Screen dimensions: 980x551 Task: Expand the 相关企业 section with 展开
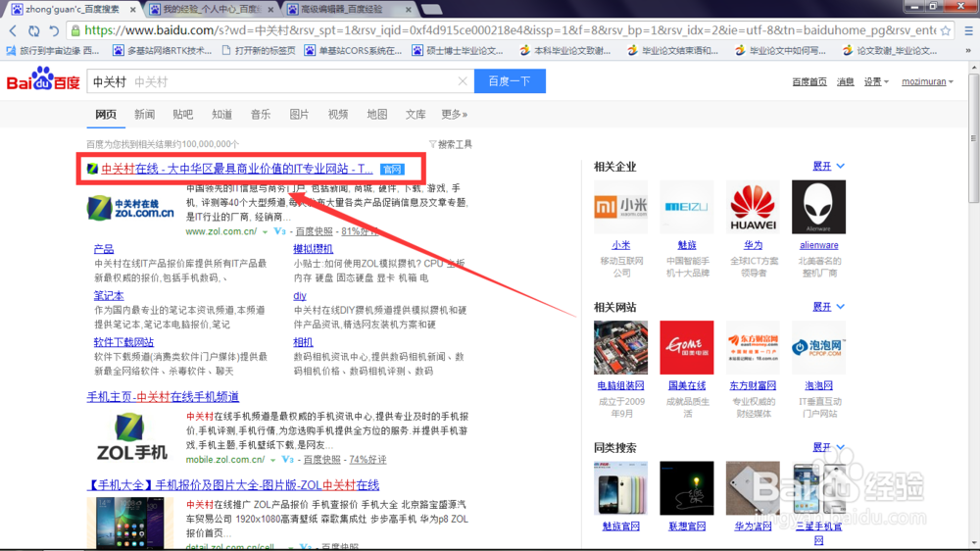[x=828, y=167]
